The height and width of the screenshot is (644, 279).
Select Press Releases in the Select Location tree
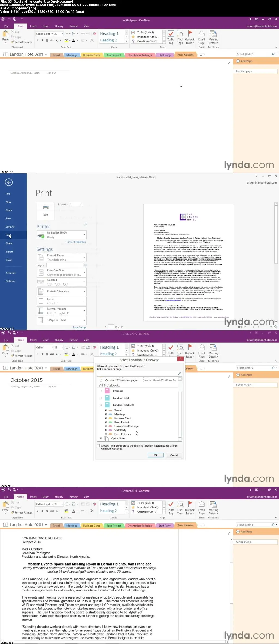(122, 434)
